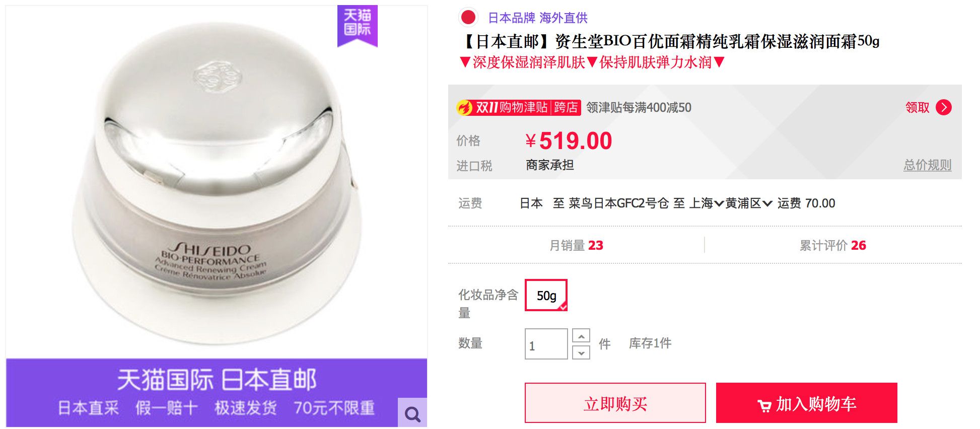Increase quantity with the up arrow
Screen dimensions: 980x429
click(581, 336)
